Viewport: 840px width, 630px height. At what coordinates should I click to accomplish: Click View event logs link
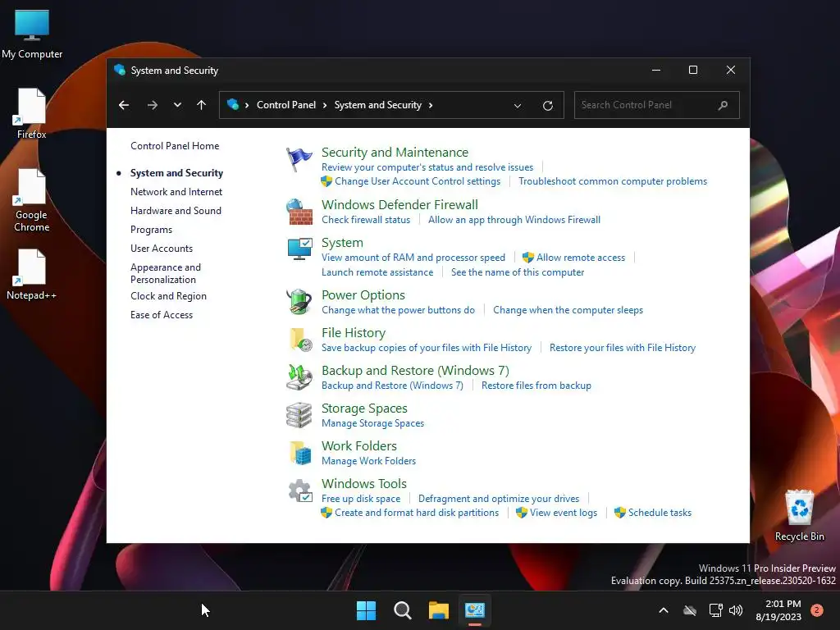tap(563, 513)
